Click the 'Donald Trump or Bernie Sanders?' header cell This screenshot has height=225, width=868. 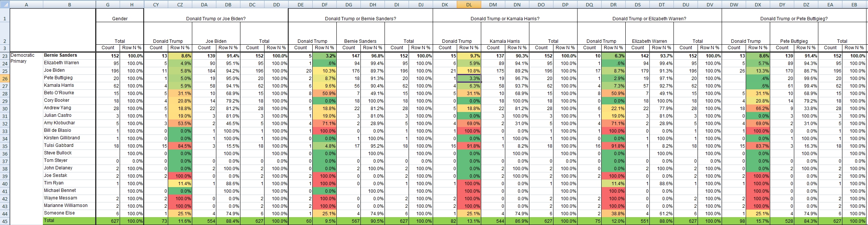[x=360, y=15]
